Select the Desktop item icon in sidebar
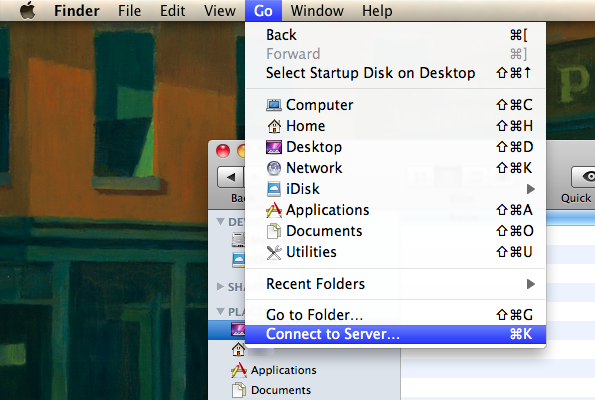 click(238, 329)
